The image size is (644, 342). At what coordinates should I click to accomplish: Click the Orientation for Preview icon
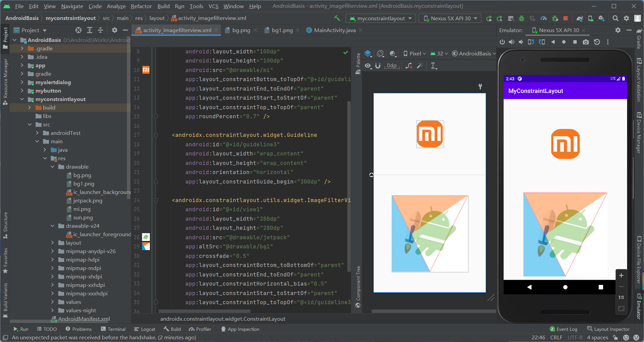[381, 53]
